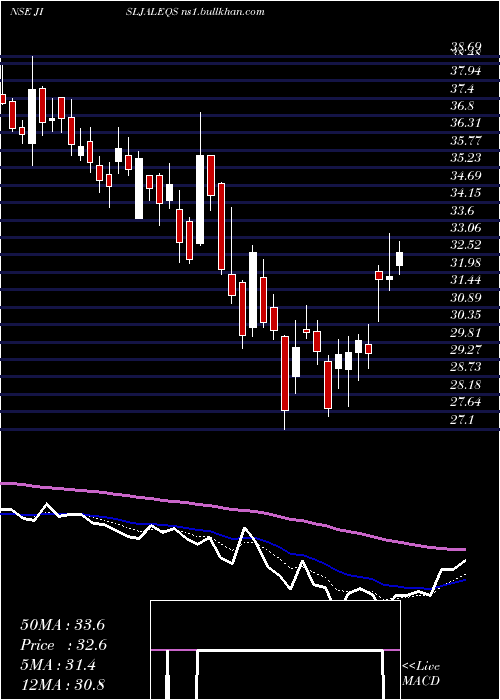
Task: Click the 28.73 price axis label
Action: [x=465, y=367]
